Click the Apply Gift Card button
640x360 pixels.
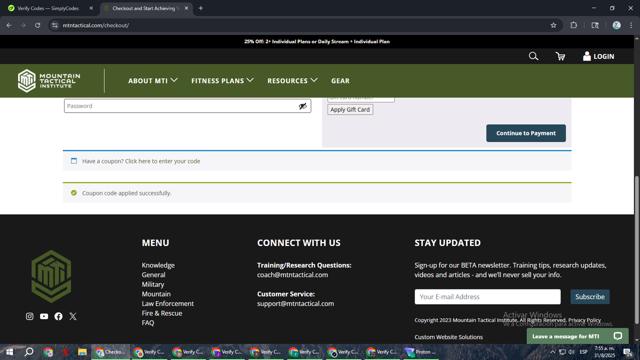point(350,109)
